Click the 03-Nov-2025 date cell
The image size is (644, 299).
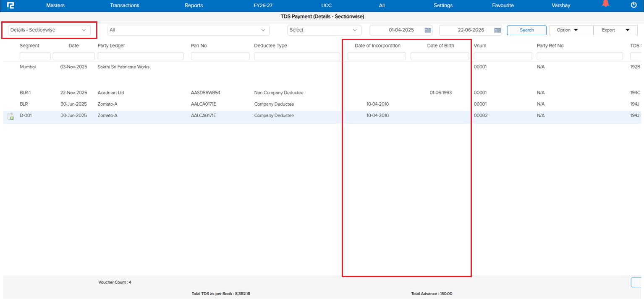pos(73,67)
